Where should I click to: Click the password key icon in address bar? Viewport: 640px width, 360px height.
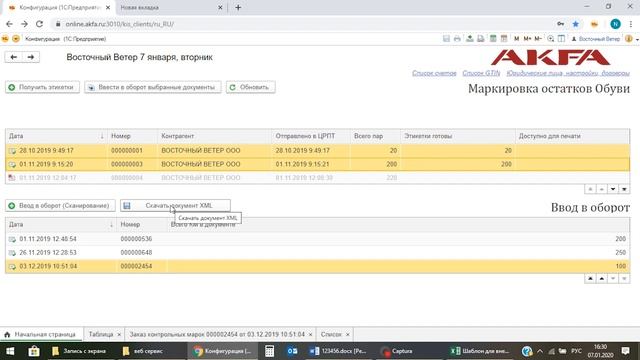560,24
